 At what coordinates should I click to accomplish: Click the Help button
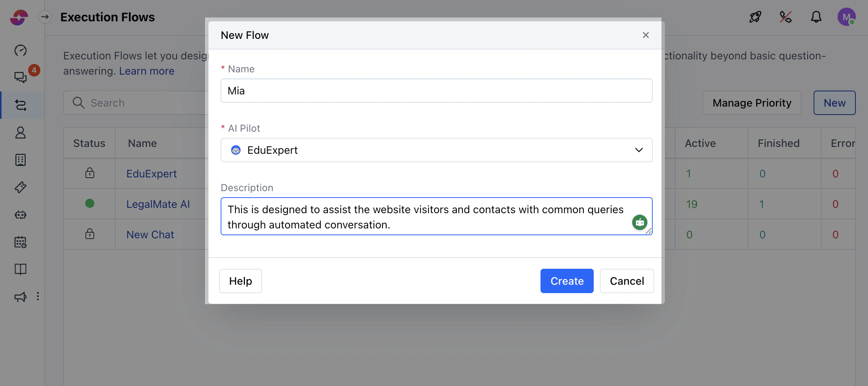point(240,281)
